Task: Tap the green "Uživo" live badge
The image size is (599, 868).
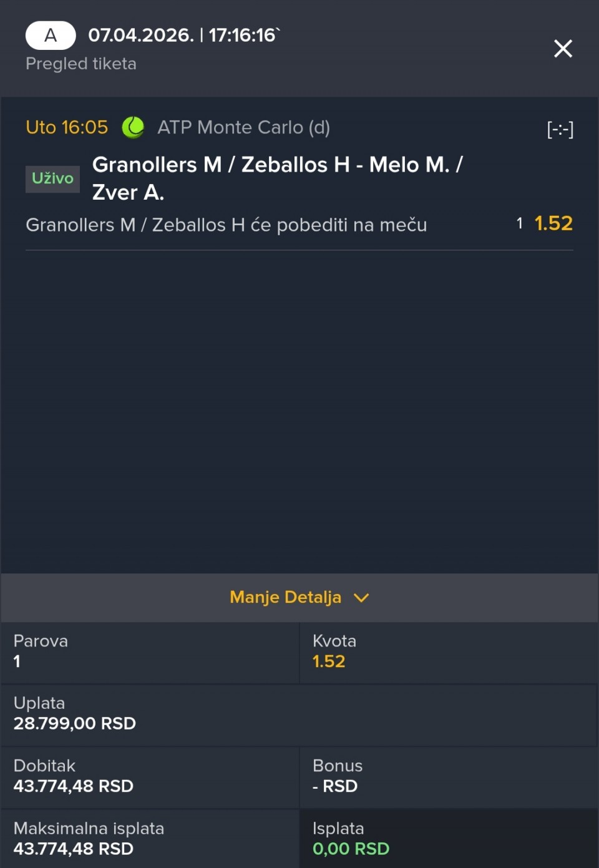Action: [52, 178]
